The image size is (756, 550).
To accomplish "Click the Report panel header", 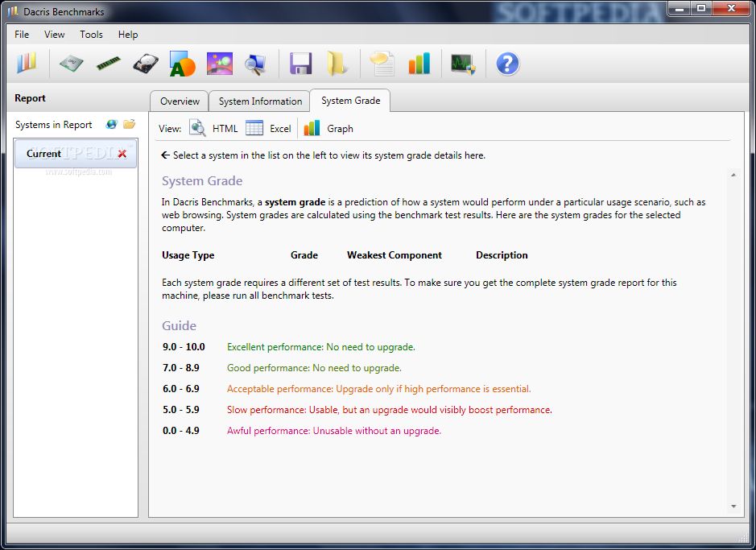I will [x=30, y=98].
